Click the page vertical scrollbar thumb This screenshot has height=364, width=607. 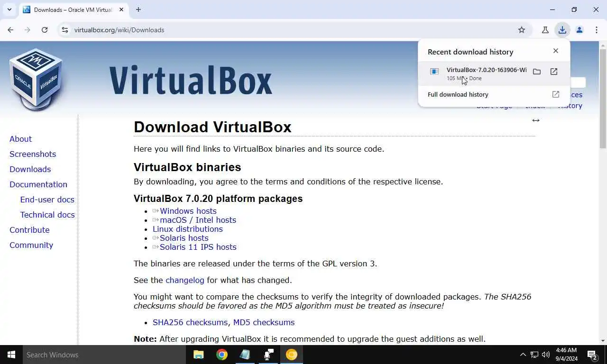pos(603,99)
